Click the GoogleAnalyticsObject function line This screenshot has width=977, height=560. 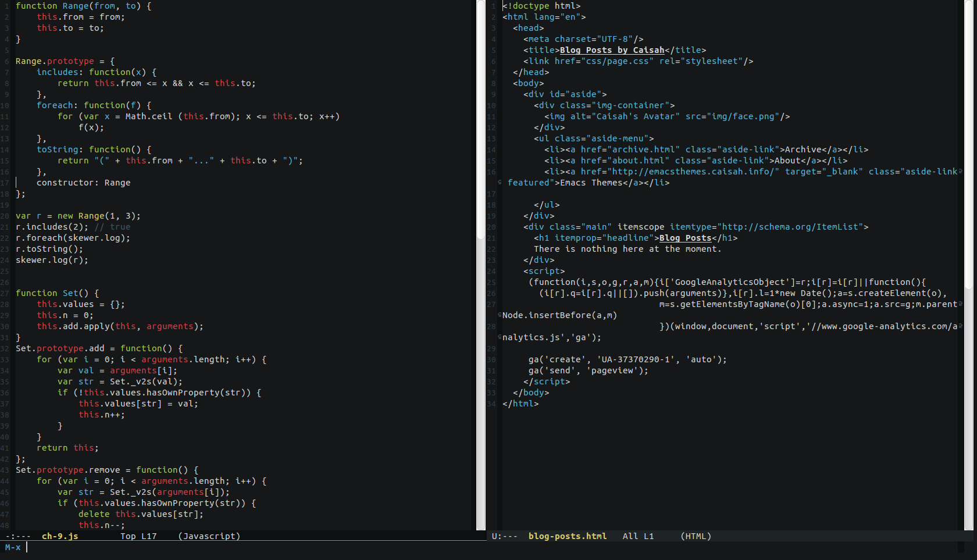(x=727, y=282)
